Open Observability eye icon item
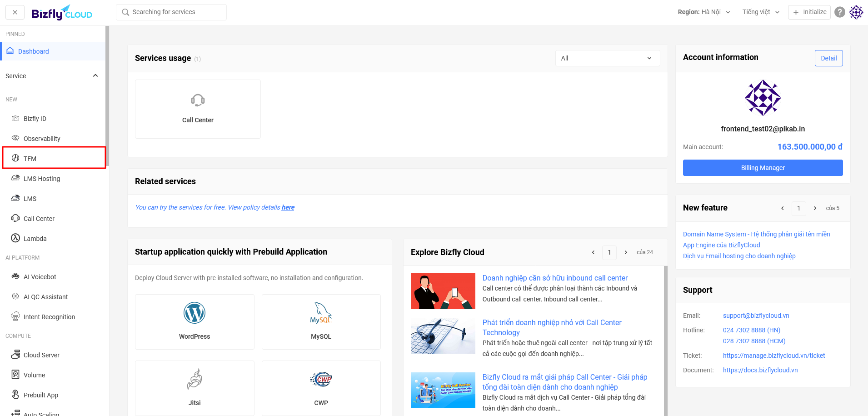The height and width of the screenshot is (416, 868). tap(15, 138)
